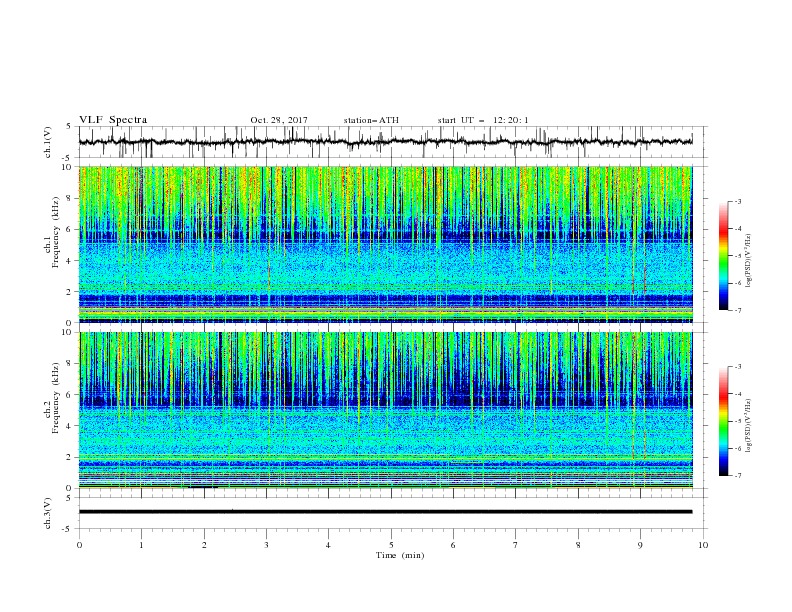Click the ch.3 voltage trace panel

(x=393, y=513)
